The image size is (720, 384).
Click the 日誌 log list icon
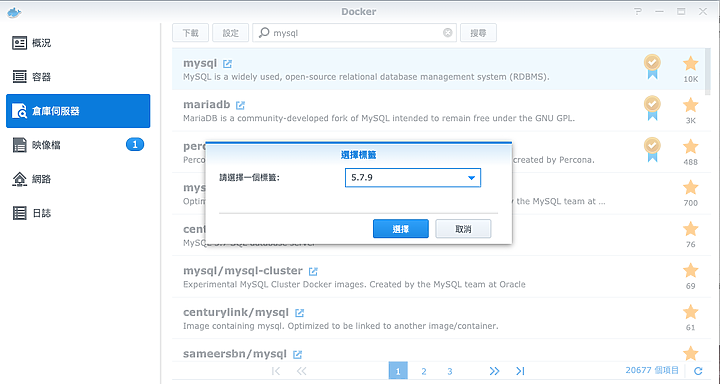[19, 213]
